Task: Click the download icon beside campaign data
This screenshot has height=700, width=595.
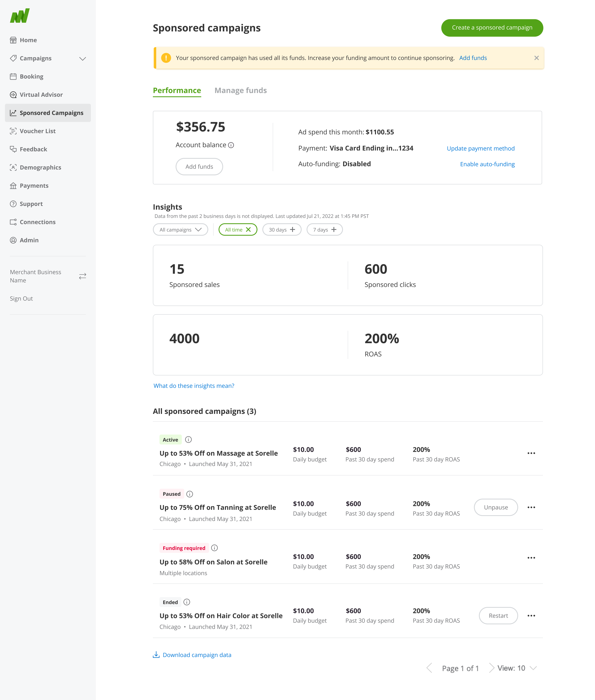Action: tap(156, 655)
